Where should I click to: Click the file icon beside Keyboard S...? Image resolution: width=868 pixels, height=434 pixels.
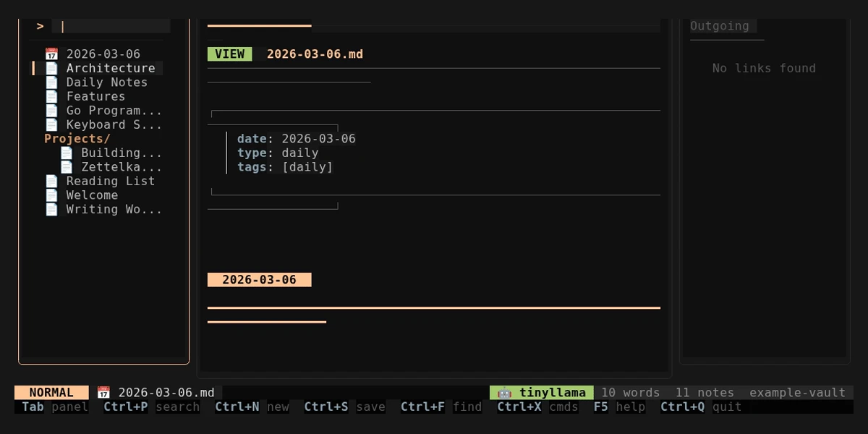tap(51, 124)
